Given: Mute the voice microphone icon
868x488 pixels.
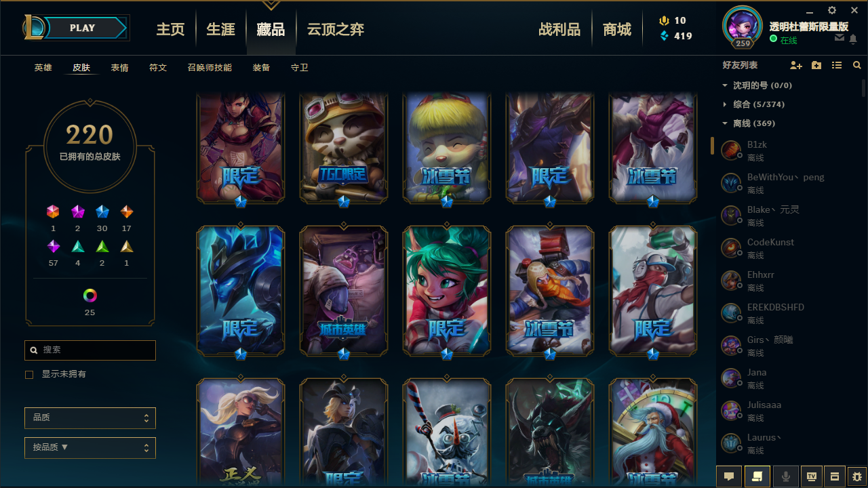Looking at the screenshot, I should click(x=786, y=476).
